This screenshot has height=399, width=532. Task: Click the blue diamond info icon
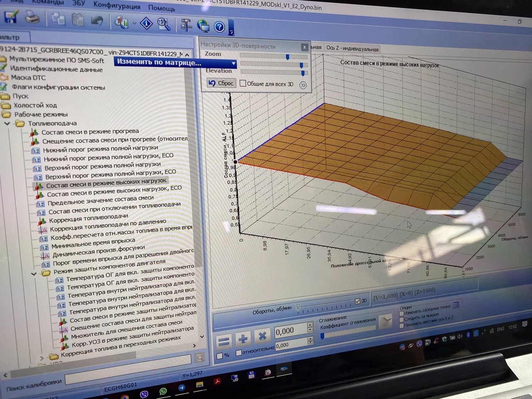click(x=146, y=23)
